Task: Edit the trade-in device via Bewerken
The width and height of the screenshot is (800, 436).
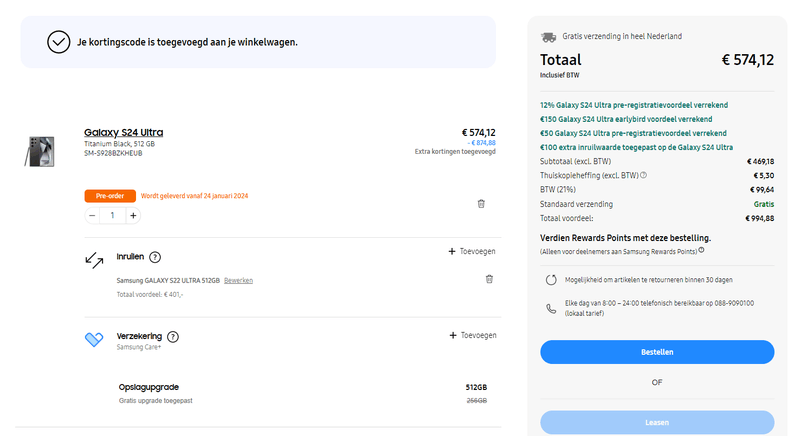Action: [238, 279]
